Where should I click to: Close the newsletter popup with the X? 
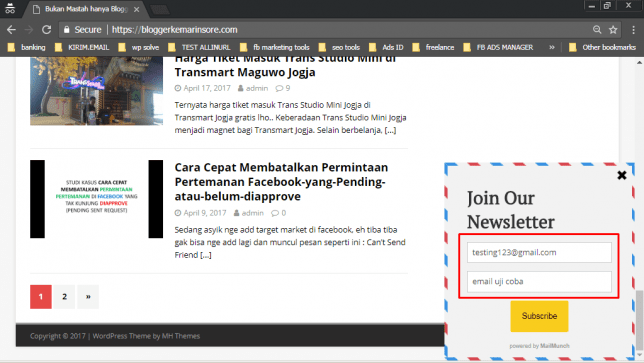tap(622, 175)
